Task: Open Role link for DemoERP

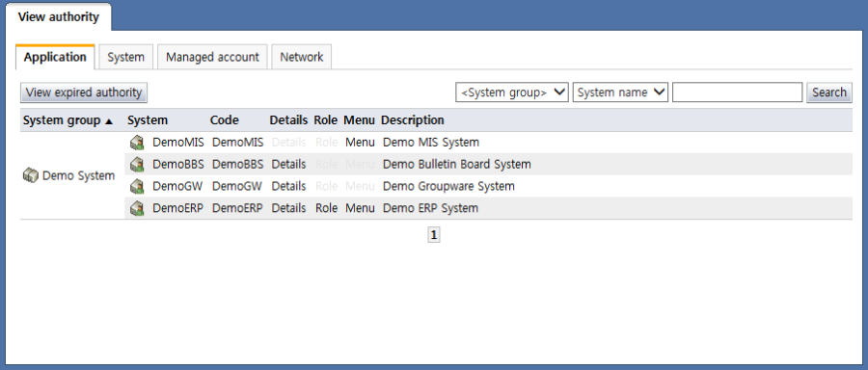Action: pyautogui.click(x=327, y=208)
